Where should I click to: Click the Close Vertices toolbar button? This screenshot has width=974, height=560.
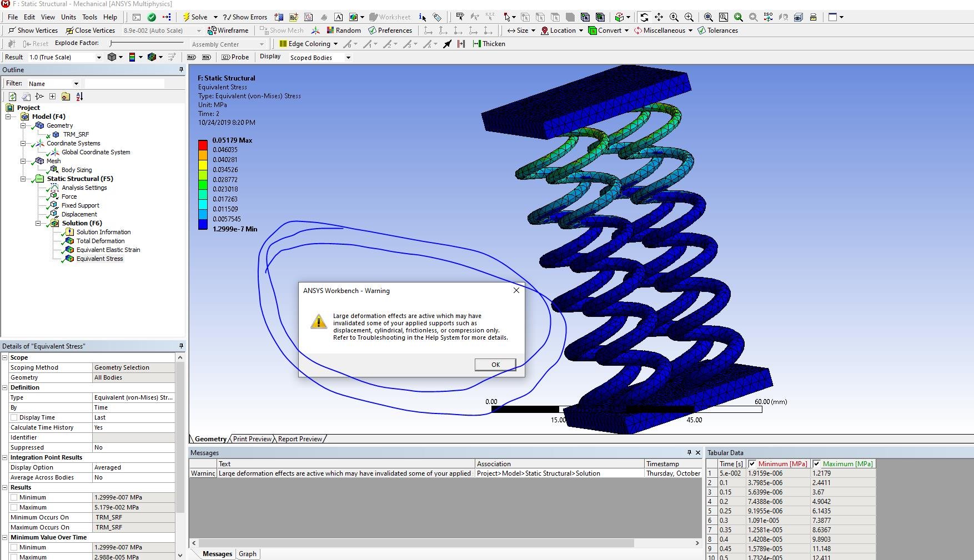pyautogui.click(x=90, y=31)
